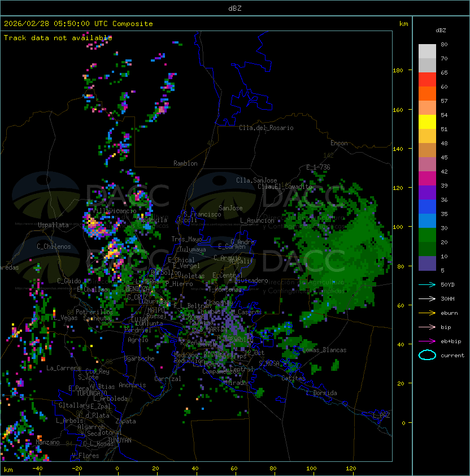The image size is (470, 476).
Task: Click the cyan 50YD arrow icon
Action: click(427, 285)
